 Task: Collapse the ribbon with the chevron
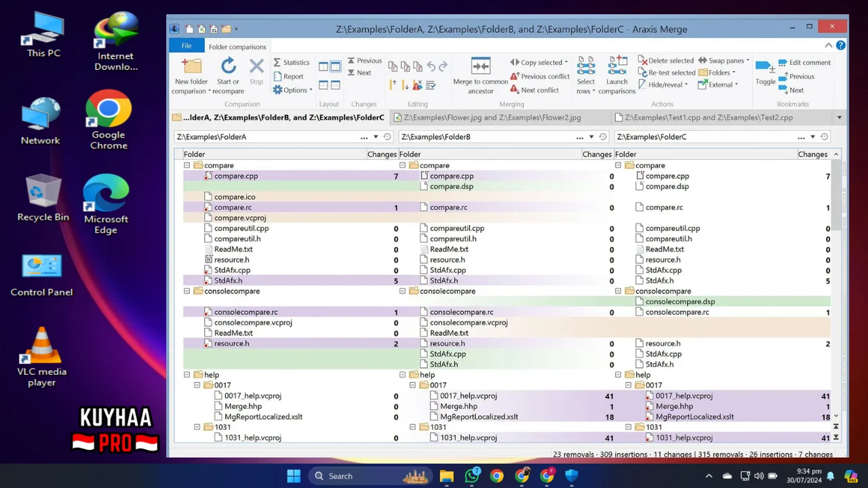point(829,46)
